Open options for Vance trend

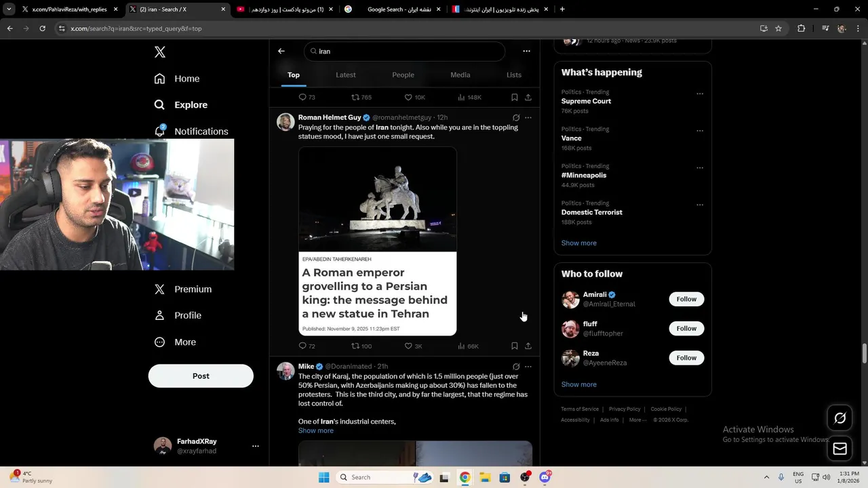700,131
